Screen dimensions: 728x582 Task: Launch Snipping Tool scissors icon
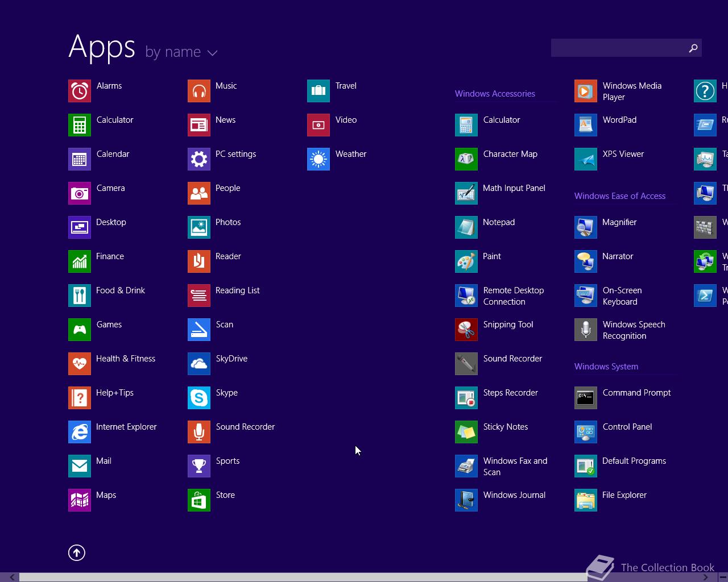coord(466,330)
